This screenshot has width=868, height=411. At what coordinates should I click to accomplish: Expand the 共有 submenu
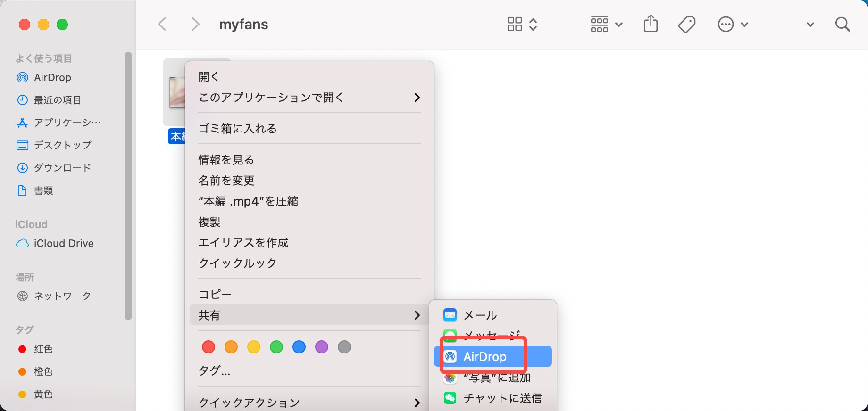pos(309,315)
